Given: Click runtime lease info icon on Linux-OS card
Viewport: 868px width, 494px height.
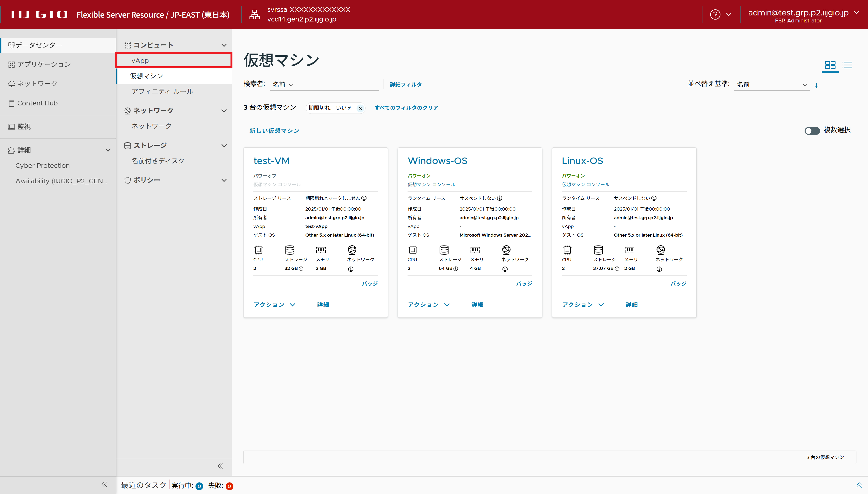Looking at the screenshot, I should pos(654,198).
